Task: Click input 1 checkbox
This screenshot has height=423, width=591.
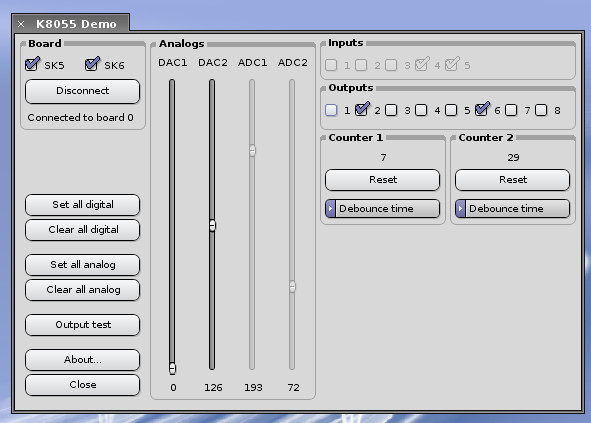Action: pyautogui.click(x=331, y=65)
